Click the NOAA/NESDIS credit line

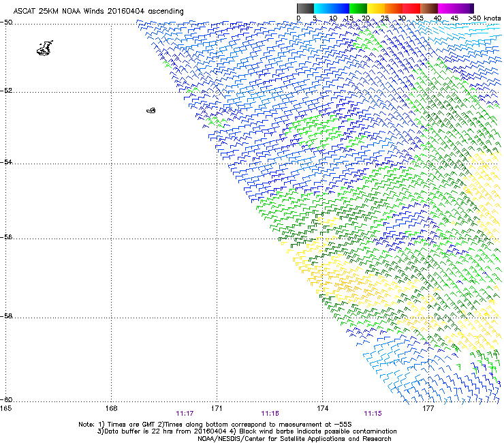[x=294, y=439]
